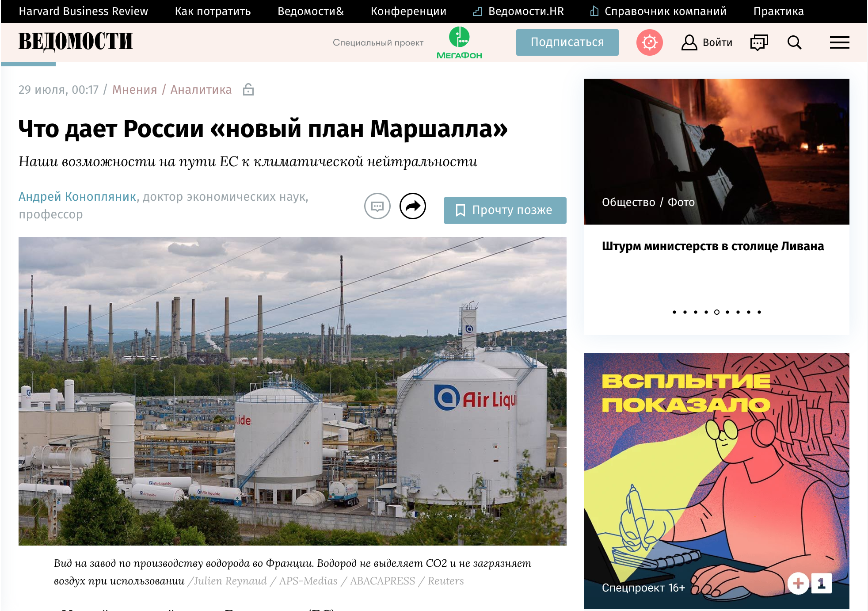Select the first carousel dot indicator
868x611 pixels.
[x=674, y=312]
